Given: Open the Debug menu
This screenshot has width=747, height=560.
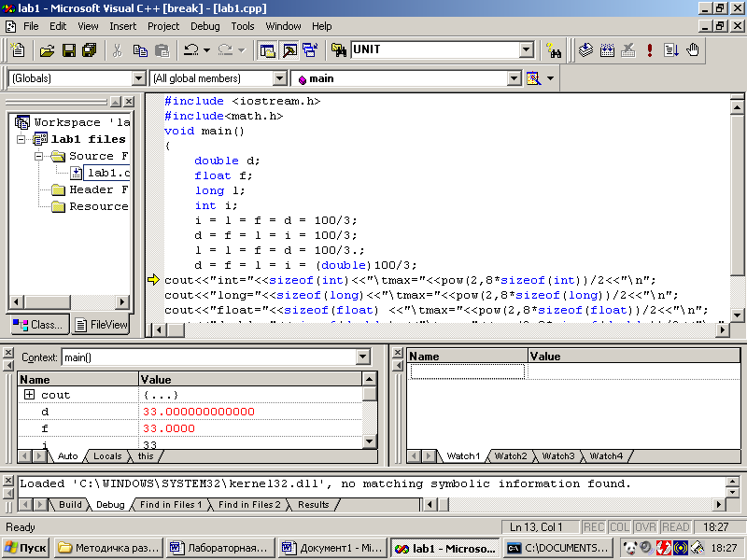Looking at the screenshot, I should click(204, 26).
